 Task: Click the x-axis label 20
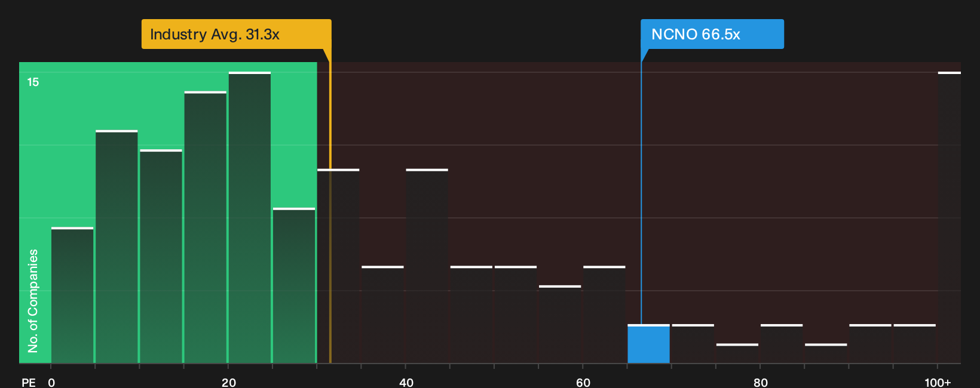tap(229, 382)
